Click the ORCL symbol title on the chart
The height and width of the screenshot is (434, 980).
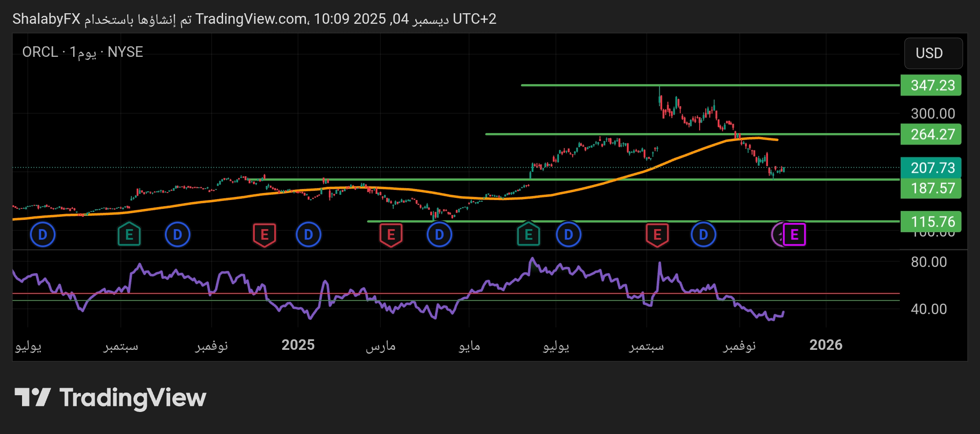40,52
